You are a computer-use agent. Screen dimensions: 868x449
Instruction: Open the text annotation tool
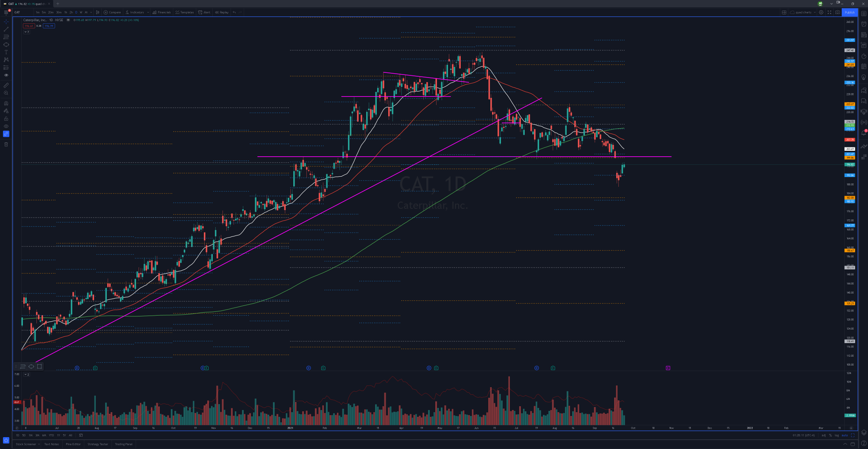(x=6, y=52)
